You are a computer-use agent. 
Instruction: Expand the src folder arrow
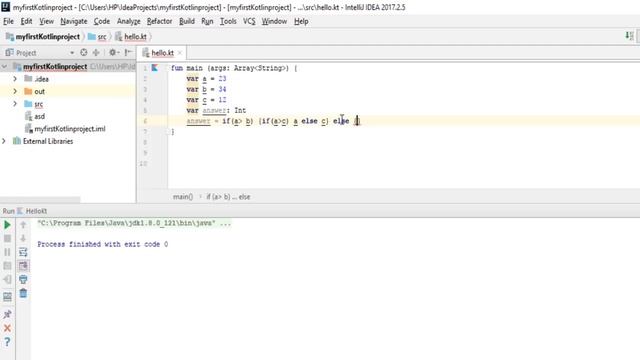(15, 104)
